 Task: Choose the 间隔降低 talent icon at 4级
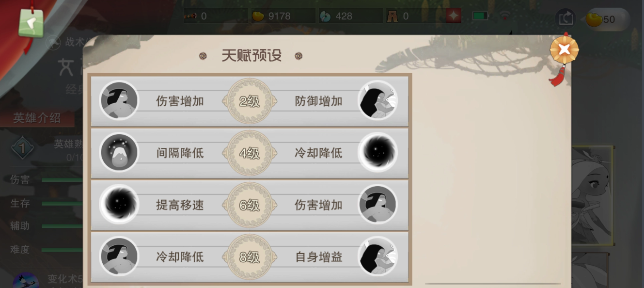pos(119,153)
